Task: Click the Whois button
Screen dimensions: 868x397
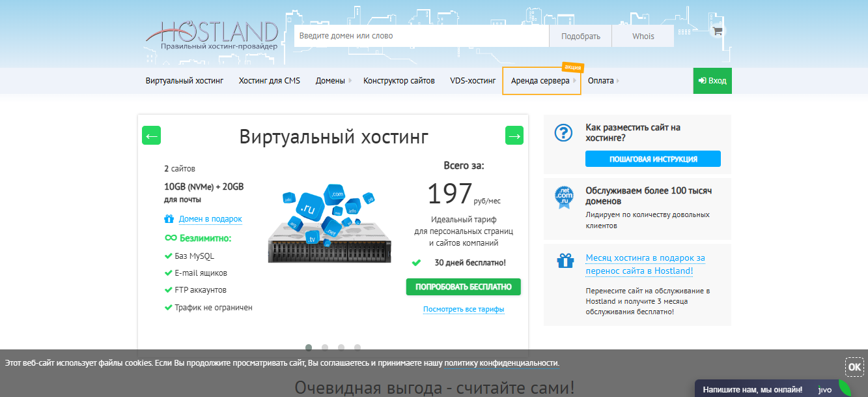Action: coord(643,36)
